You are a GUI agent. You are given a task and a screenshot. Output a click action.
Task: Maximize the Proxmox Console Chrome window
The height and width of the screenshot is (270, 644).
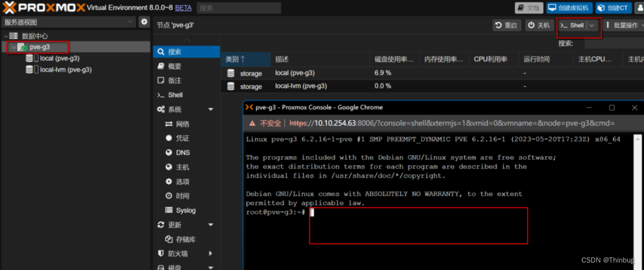pyautogui.click(x=611, y=107)
